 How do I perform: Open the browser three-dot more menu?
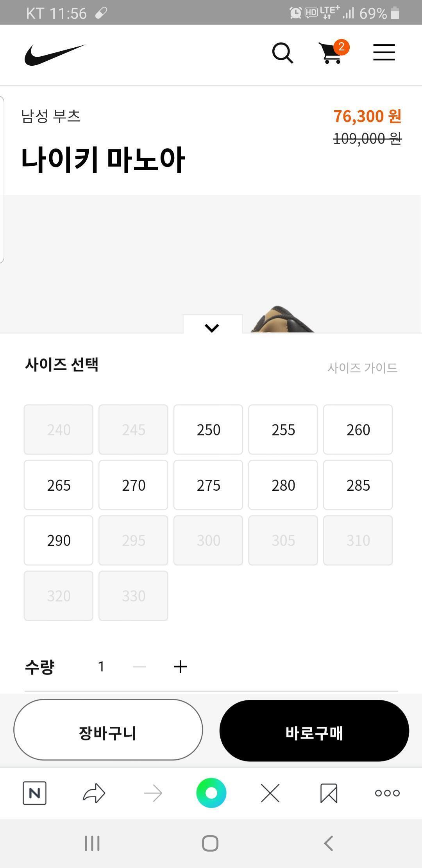click(x=387, y=793)
